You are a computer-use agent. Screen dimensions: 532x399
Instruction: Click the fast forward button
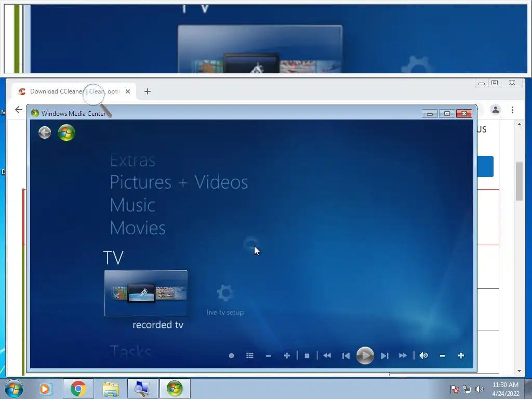pyautogui.click(x=403, y=355)
